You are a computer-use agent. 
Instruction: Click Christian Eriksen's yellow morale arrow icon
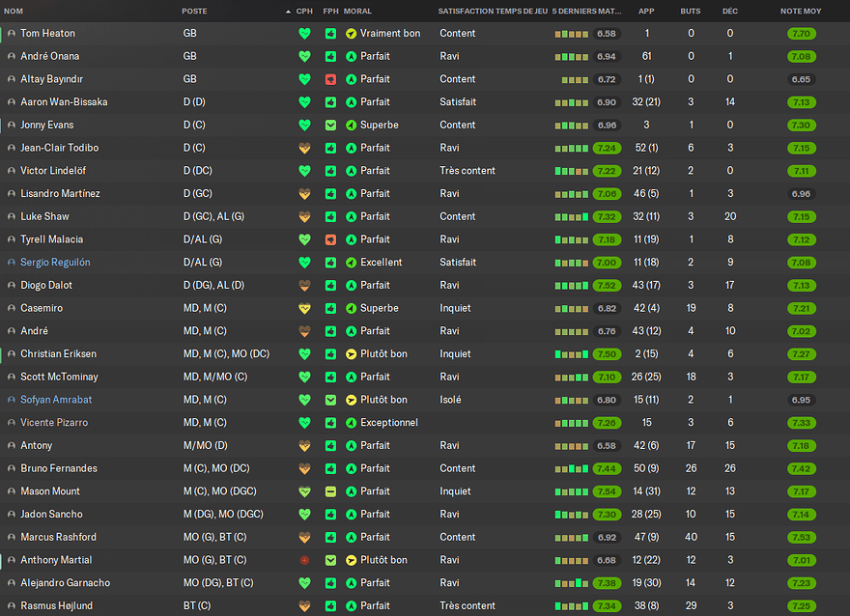[352, 354]
